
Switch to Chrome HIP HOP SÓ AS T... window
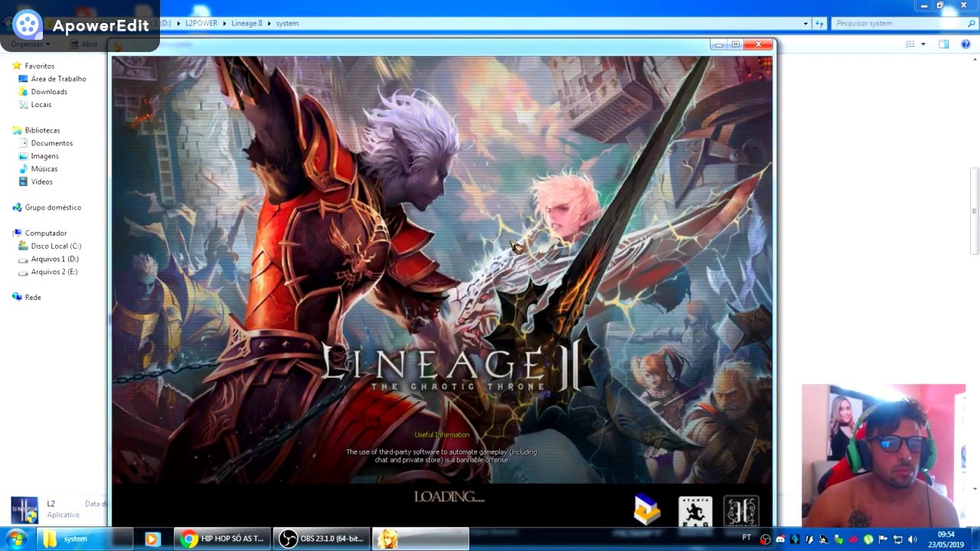click(222, 539)
